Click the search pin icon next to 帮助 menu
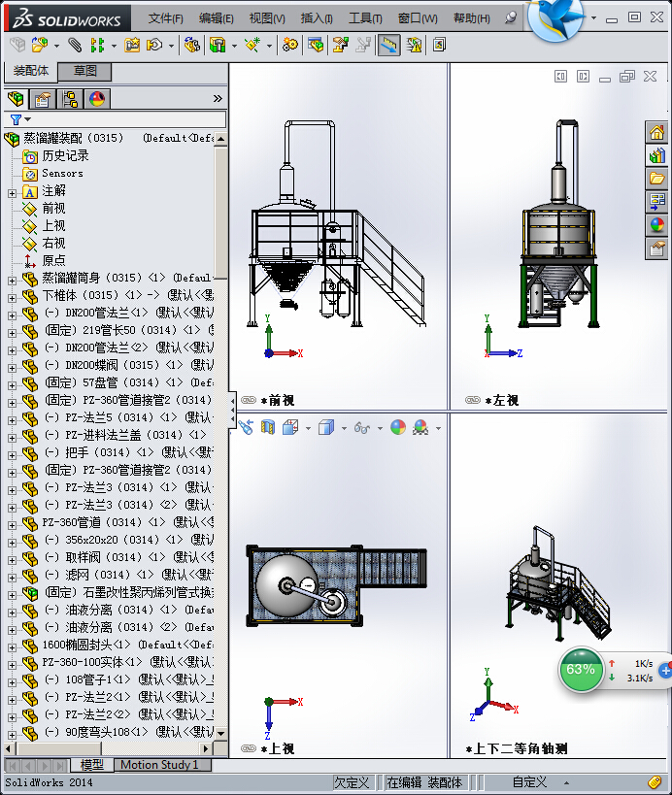The height and width of the screenshot is (795, 672). coord(510,18)
